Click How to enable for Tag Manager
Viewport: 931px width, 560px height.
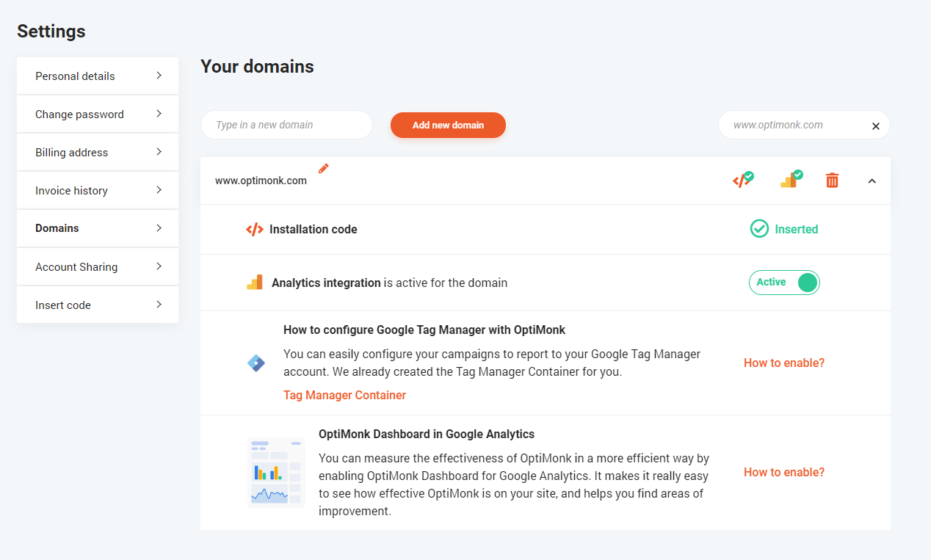pyautogui.click(x=784, y=363)
